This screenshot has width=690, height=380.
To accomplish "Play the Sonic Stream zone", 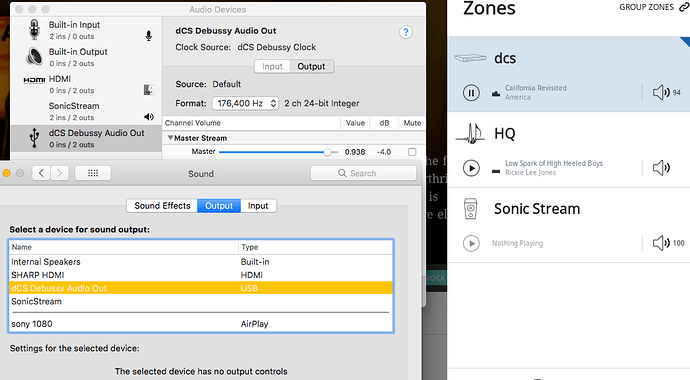I will click(471, 243).
